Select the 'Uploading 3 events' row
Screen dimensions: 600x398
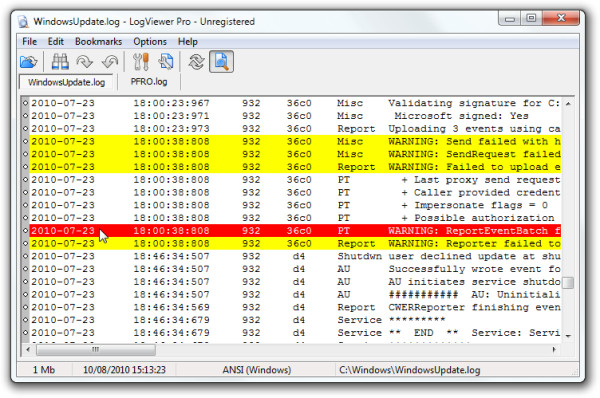[x=295, y=129]
